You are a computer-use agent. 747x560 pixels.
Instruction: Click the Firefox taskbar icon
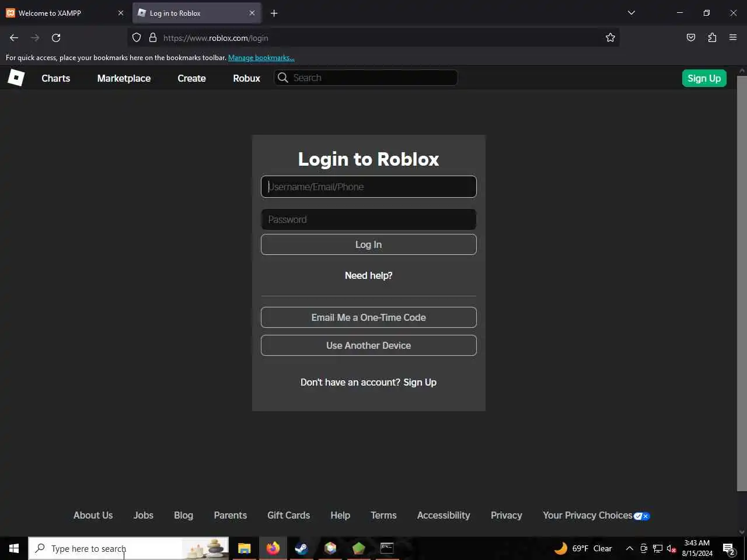click(273, 548)
